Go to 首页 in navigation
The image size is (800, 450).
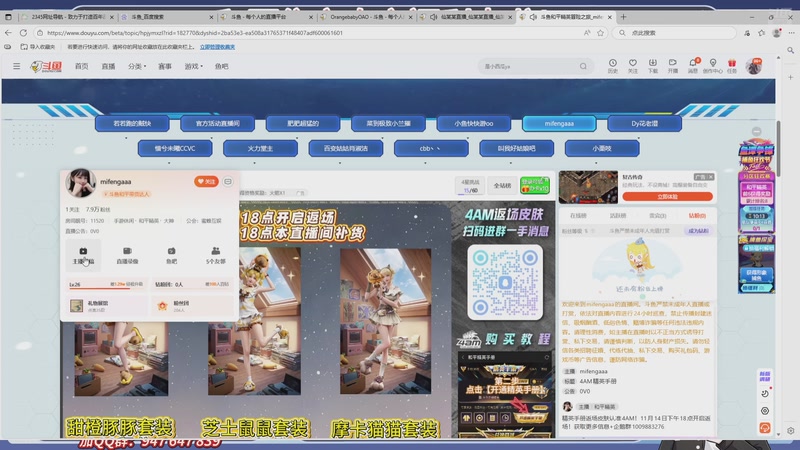coord(82,66)
